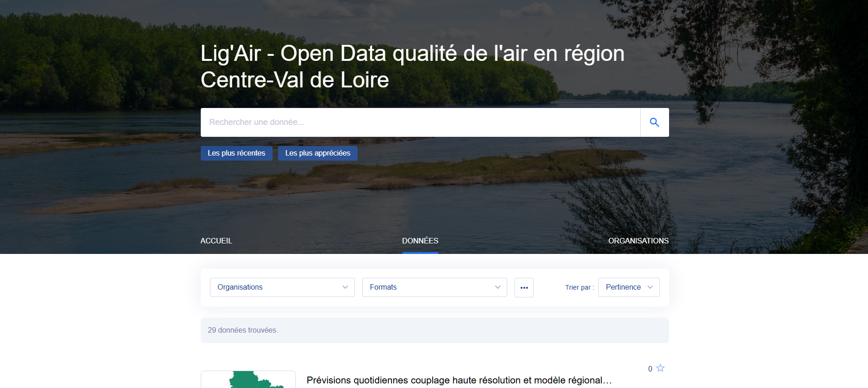This screenshot has height=388, width=868.
Task: Switch to the ORGANISATIONS tab
Action: [638, 241]
